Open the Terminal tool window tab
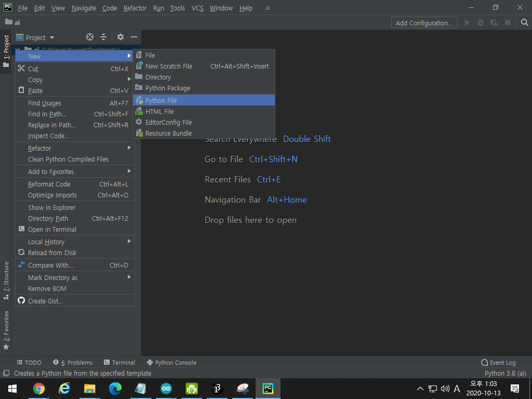The width and height of the screenshot is (532, 399). [x=119, y=362]
